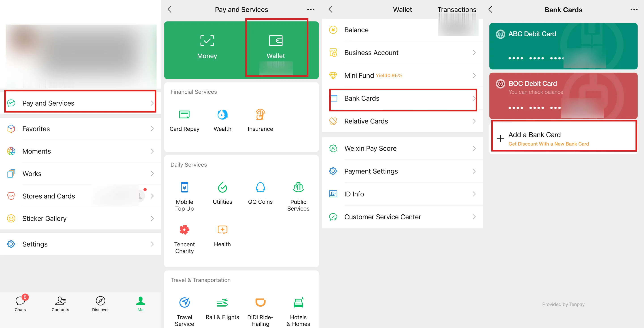
Task: Open the Health icon
Action: click(222, 230)
